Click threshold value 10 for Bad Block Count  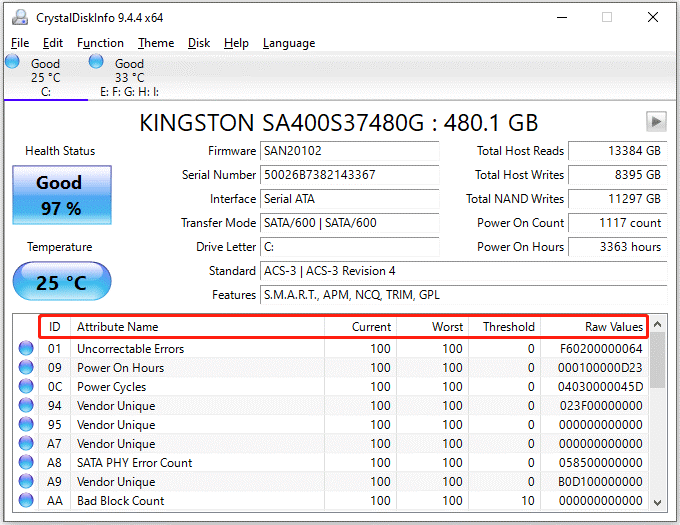click(x=528, y=501)
